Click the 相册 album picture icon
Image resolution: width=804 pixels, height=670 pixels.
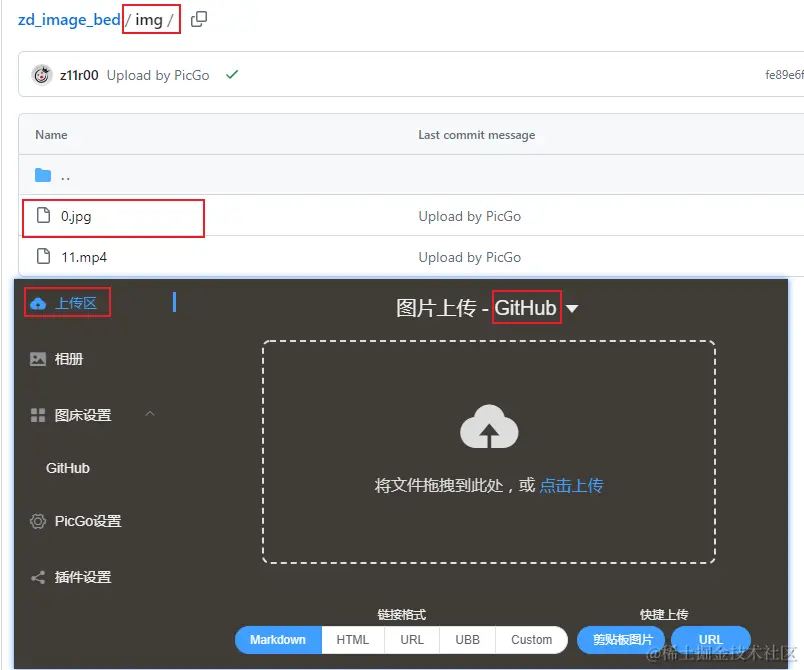coord(38,359)
